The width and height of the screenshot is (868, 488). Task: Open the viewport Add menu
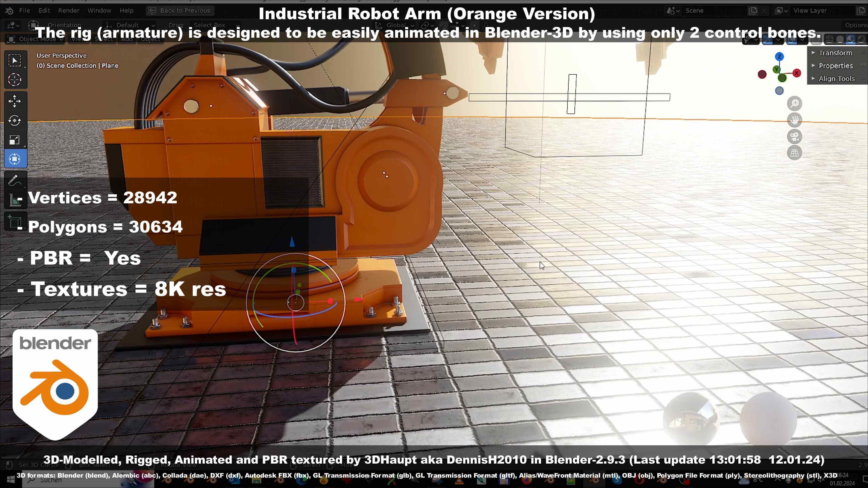coord(127,39)
